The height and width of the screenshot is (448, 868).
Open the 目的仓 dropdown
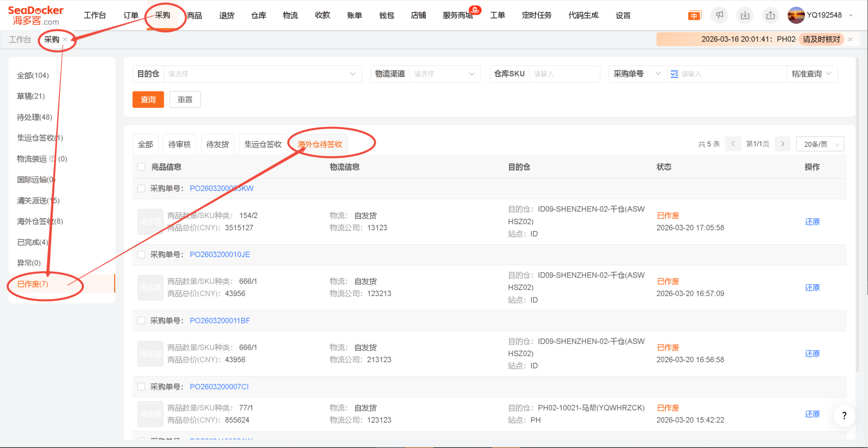(261, 74)
